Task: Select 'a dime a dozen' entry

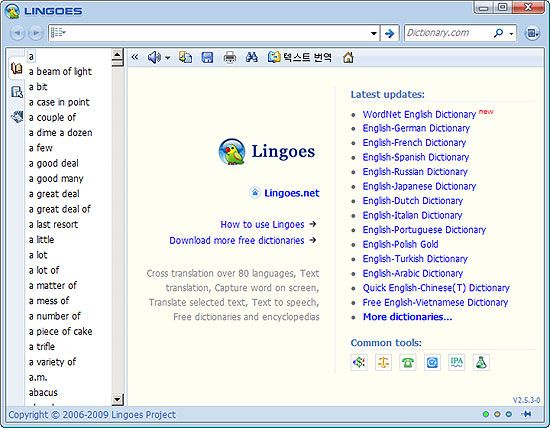Action: point(60,133)
